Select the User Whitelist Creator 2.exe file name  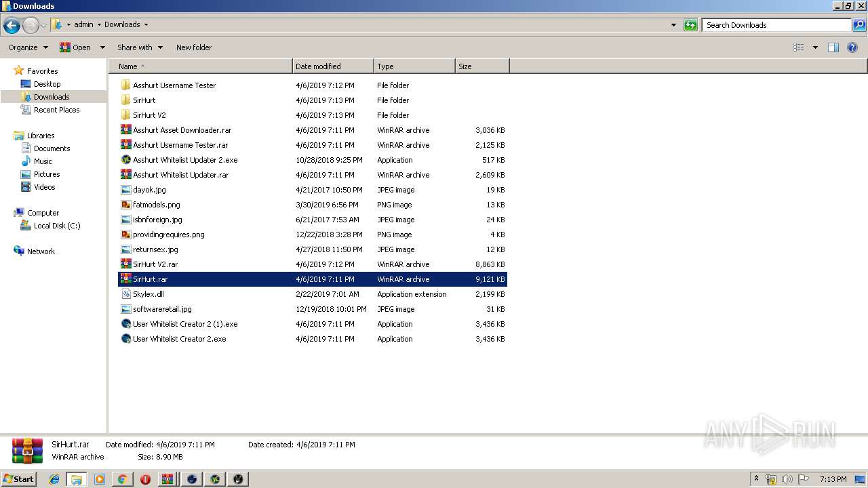(x=180, y=339)
